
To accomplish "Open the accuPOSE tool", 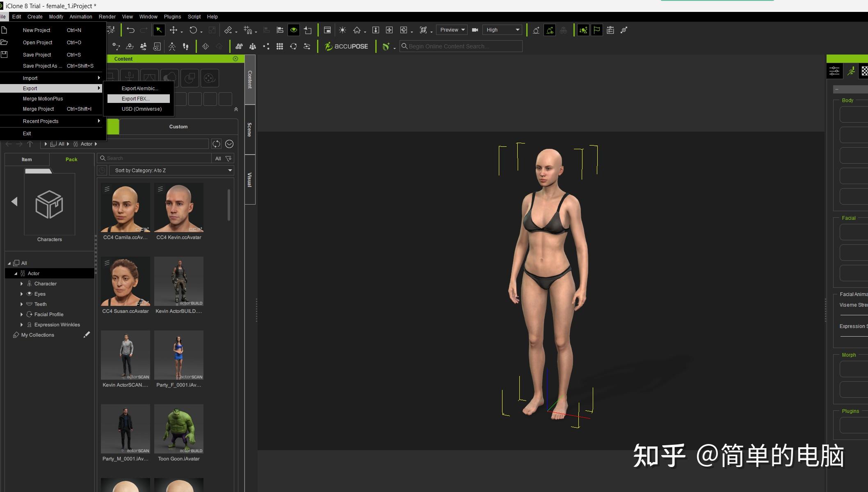I will [x=347, y=46].
